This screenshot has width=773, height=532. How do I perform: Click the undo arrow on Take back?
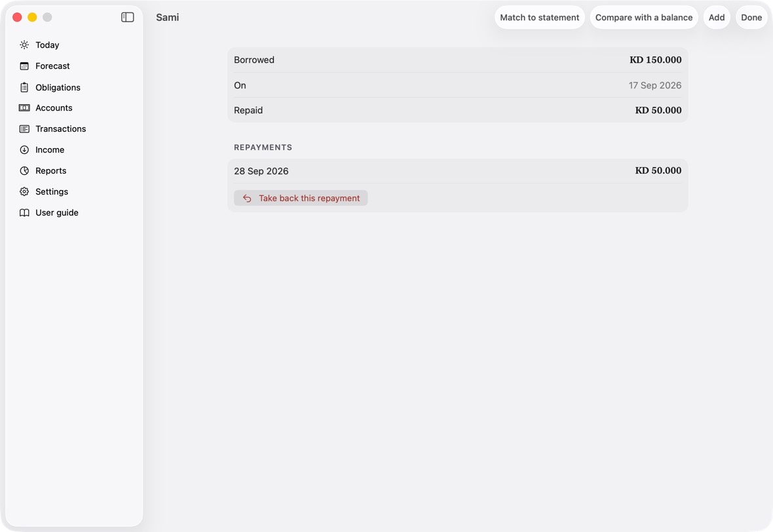247,199
